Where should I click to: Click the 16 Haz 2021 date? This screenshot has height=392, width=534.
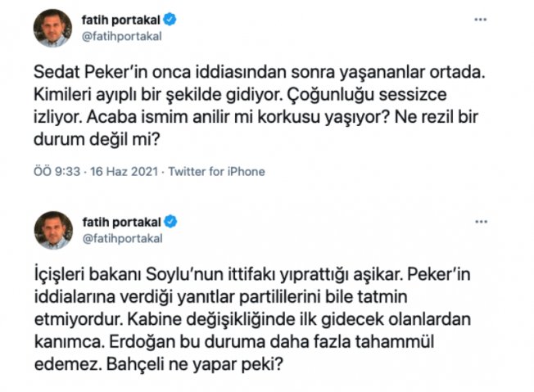click(124, 171)
